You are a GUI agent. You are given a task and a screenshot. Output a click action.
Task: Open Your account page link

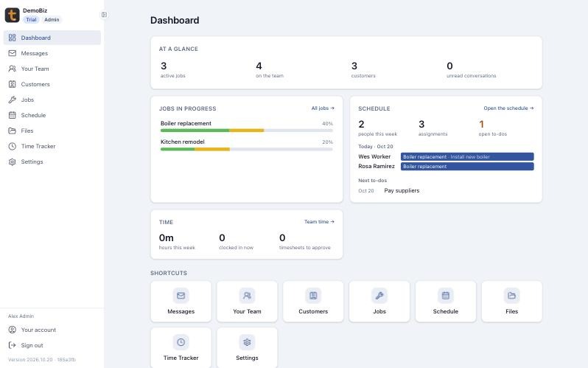point(52,330)
